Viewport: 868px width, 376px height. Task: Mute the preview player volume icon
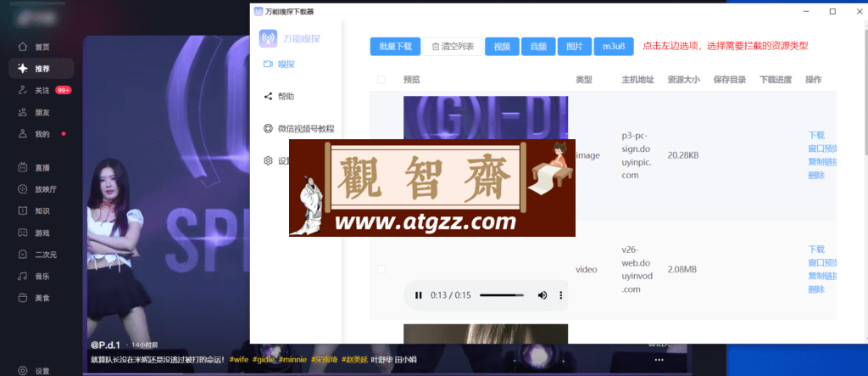pyautogui.click(x=542, y=295)
